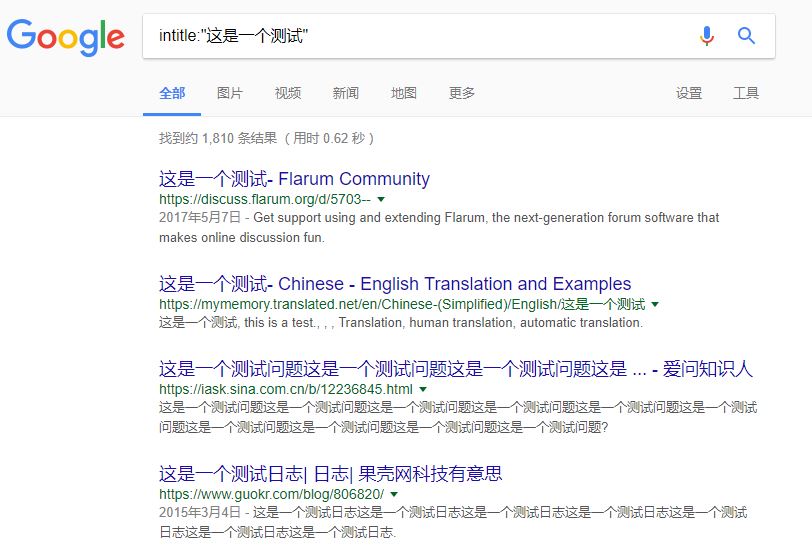Click the Google logo
Viewport: 812px width, 555px height.
pyautogui.click(x=66, y=37)
